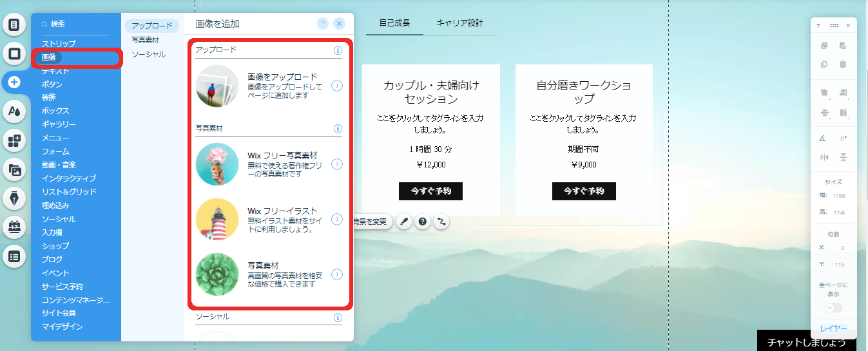
Task: Click the Add Elements plus icon
Action: (14, 82)
